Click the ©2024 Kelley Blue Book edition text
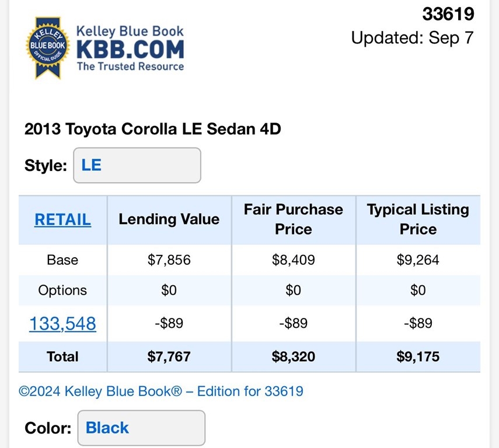 click(x=161, y=391)
